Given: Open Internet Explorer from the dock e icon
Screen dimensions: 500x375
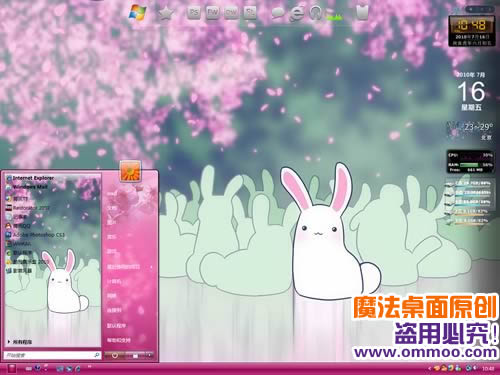Looking at the screenshot, I should (297, 13).
